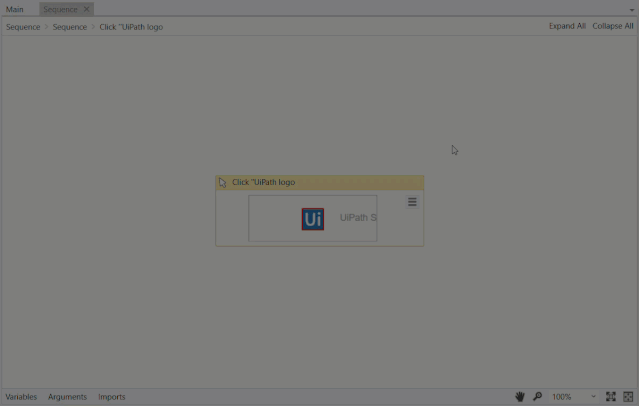Open the Arguments panel
Image resolution: width=639 pixels, height=406 pixels.
point(67,397)
